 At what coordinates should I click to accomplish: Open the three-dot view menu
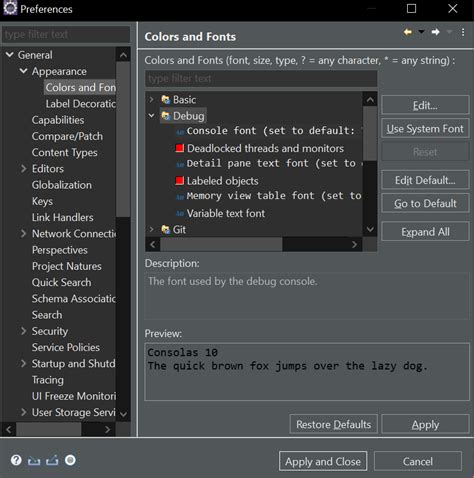[x=463, y=32]
